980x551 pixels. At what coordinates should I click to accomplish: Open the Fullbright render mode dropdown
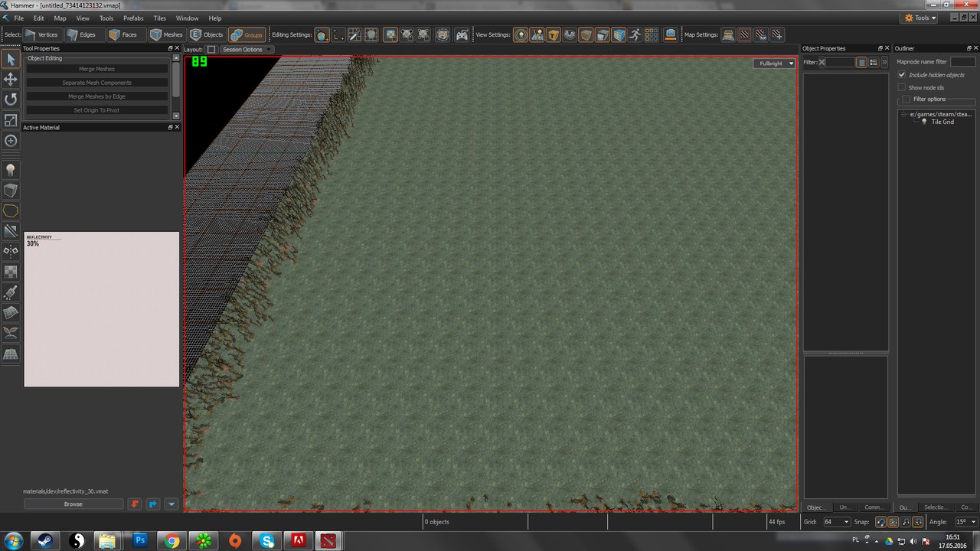774,64
